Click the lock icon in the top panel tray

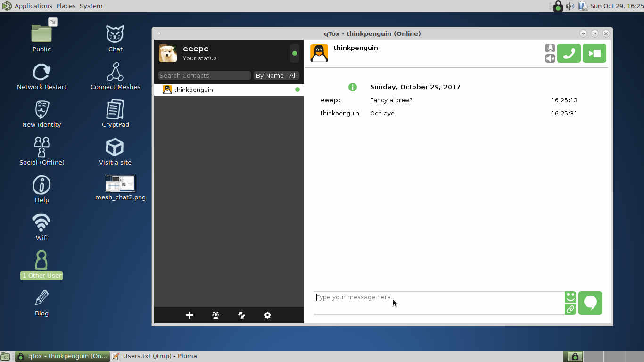coord(558,6)
